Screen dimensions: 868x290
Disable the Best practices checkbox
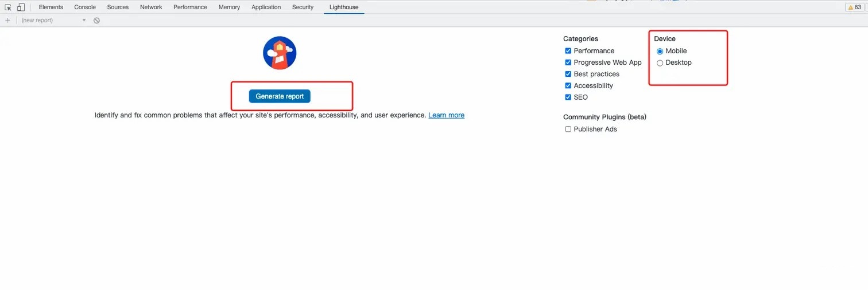click(568, 74)
